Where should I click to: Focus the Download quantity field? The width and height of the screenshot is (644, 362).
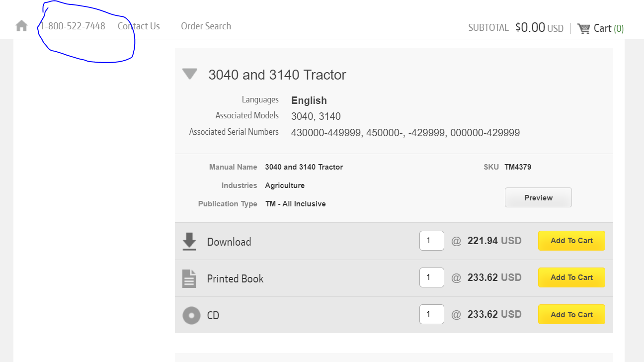tap(431, 241)
